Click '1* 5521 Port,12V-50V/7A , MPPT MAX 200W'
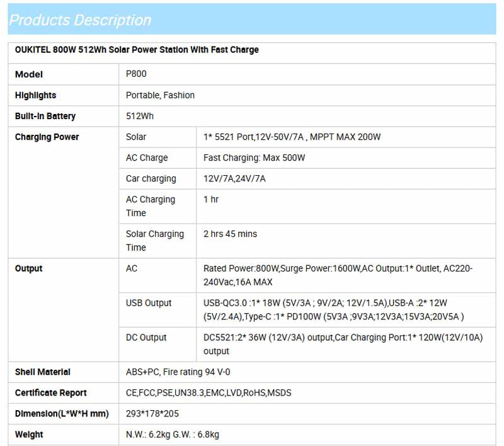The width and height of the screenshot is (504, 446). tap(292, 137)
